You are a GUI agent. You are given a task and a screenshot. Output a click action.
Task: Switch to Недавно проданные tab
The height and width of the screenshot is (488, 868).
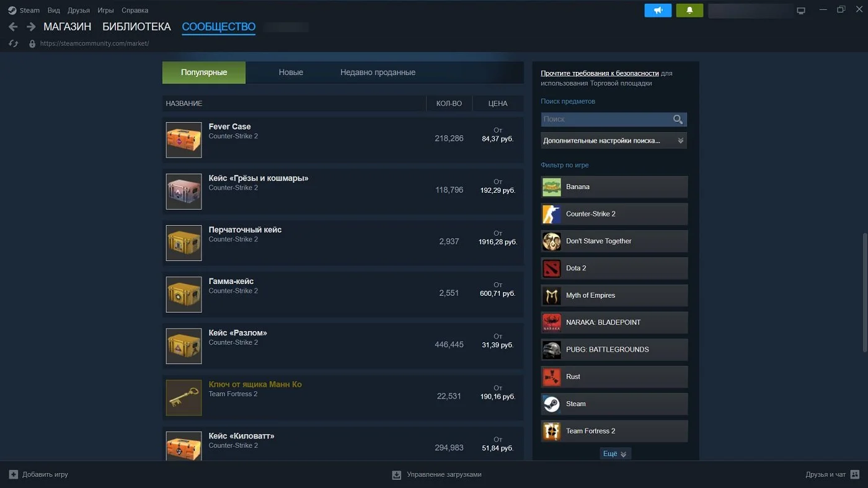pos(378,73)
